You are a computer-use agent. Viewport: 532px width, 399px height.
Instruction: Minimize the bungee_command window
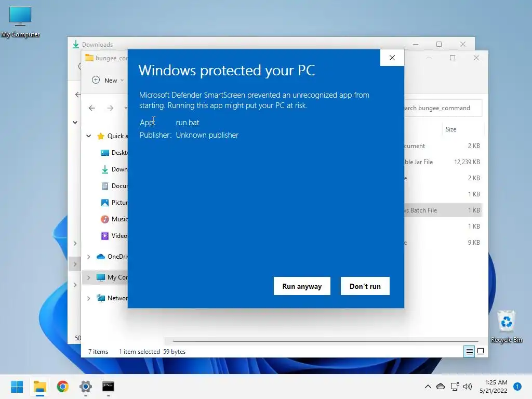click(x=429, y=58)
